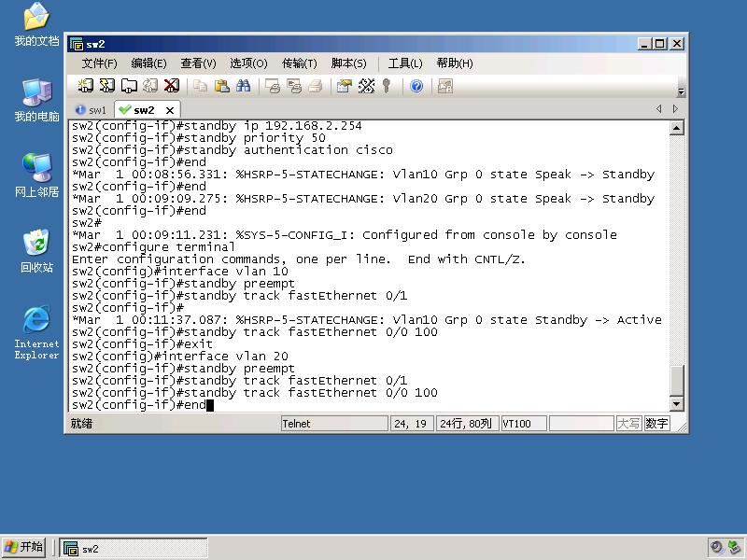Screen dimensions: 747x560
Task: Click the 'interface vlan 10' line
Action: coord(179,272)
